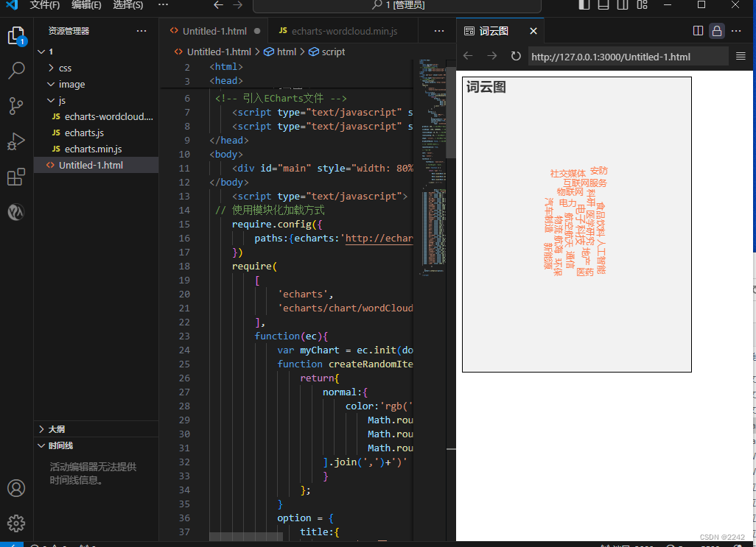Image resolution: width=756 pixels, height=547 pixels.
Task: Open the Extensions view
Action: click(16, 177)
